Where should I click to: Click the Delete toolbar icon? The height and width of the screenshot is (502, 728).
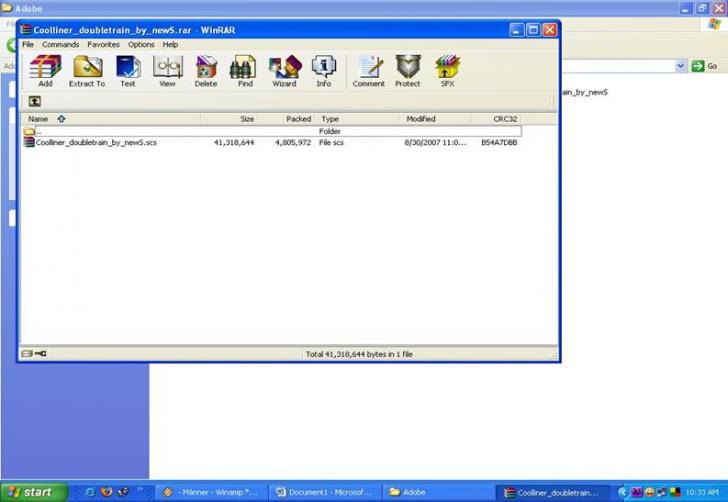coord(206,70)
